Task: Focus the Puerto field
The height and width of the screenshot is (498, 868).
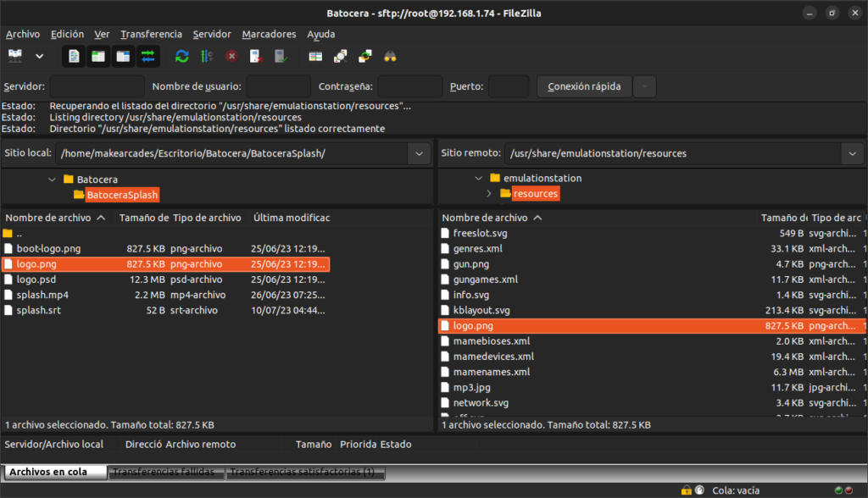Action: pos(509,86)
